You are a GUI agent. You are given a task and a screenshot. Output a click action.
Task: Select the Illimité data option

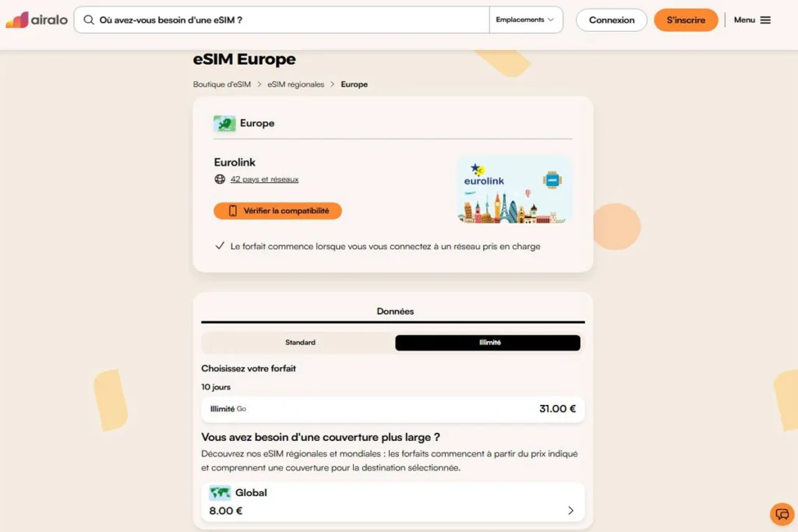[x=488, y=343]
